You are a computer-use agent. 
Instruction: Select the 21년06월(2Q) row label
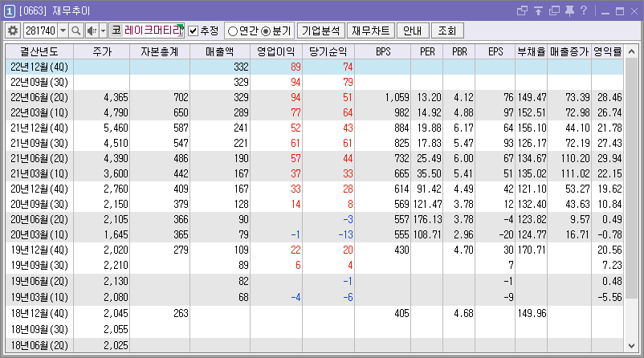(x=39, y=158)
